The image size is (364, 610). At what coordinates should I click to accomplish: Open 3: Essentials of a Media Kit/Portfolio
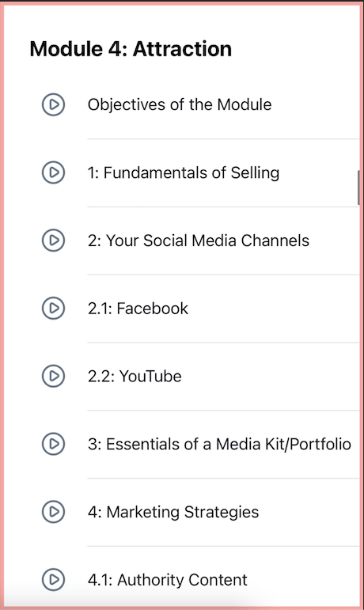click(x=219, y=444)
